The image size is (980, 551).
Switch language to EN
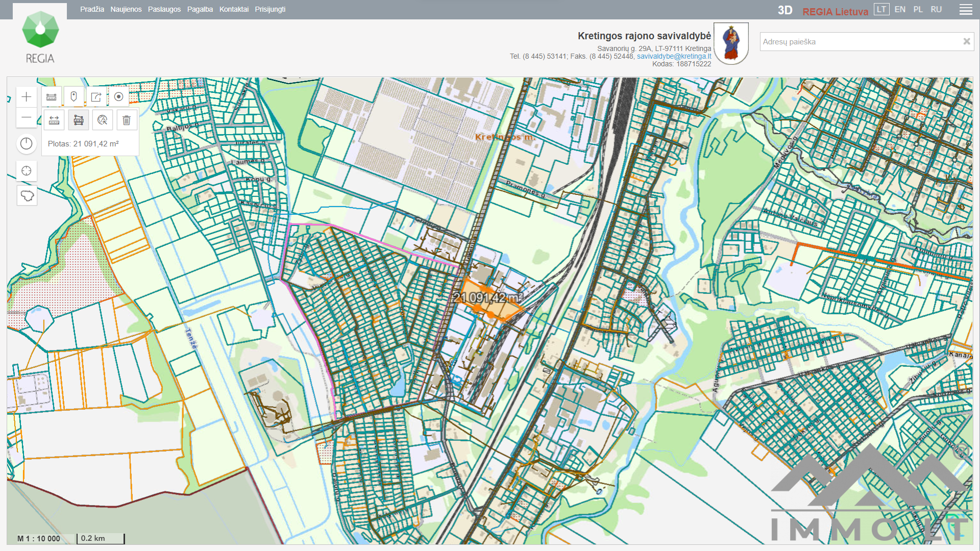900,9
